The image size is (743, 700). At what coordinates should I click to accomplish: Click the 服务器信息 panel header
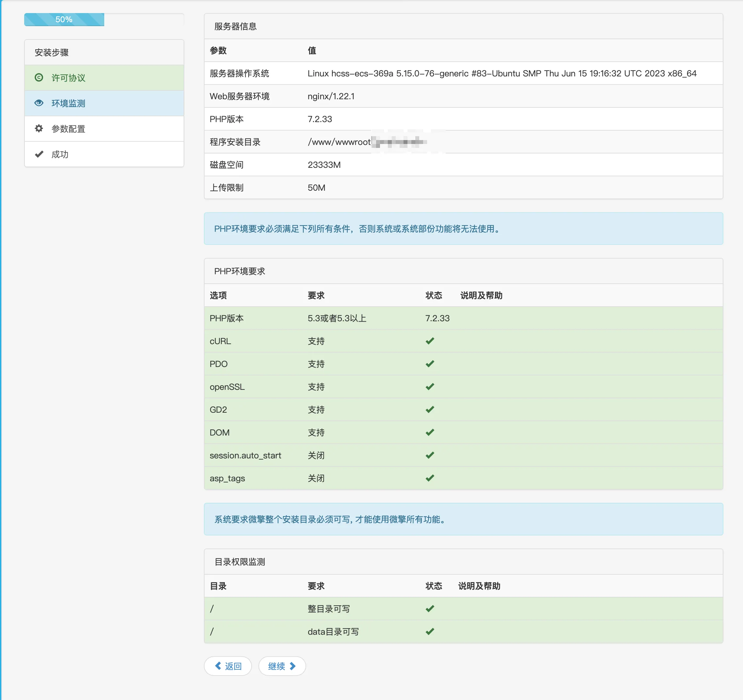coord(236,26)
